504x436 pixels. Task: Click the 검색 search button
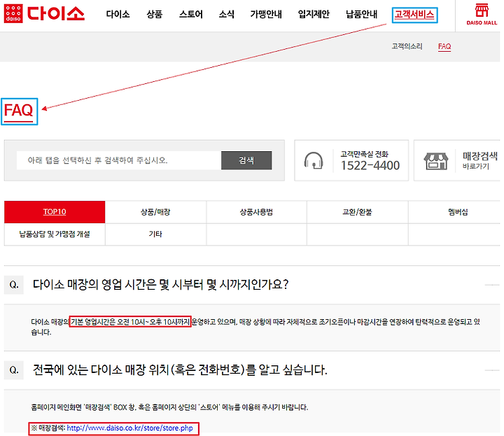click(246, 160)
